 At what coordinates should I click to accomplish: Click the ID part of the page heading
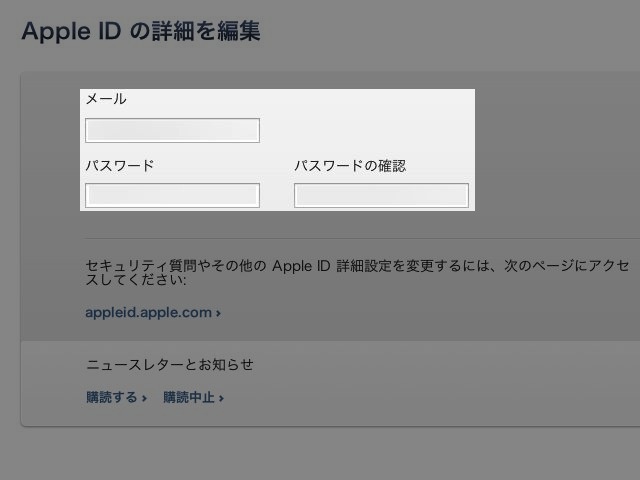pos(109,31)
